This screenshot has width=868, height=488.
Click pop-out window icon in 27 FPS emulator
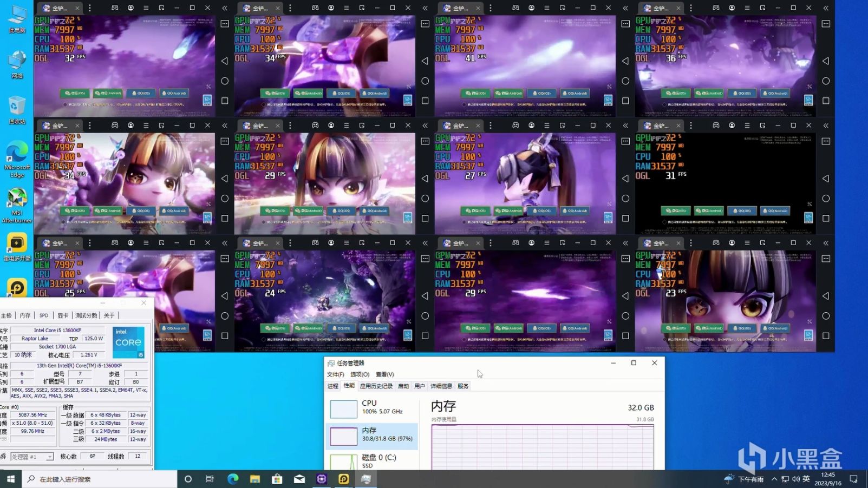(562, 126)
